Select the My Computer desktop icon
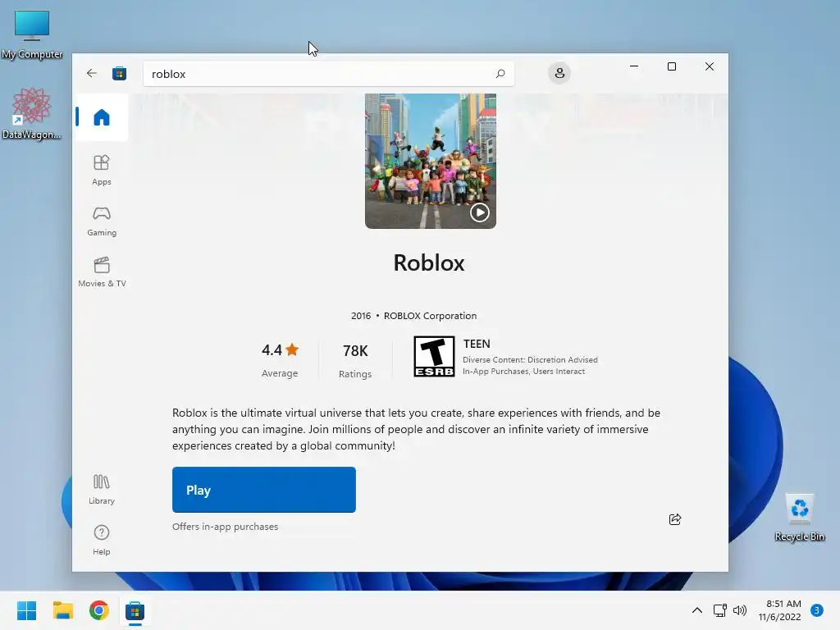840x630 pixels. pos(32,34)
